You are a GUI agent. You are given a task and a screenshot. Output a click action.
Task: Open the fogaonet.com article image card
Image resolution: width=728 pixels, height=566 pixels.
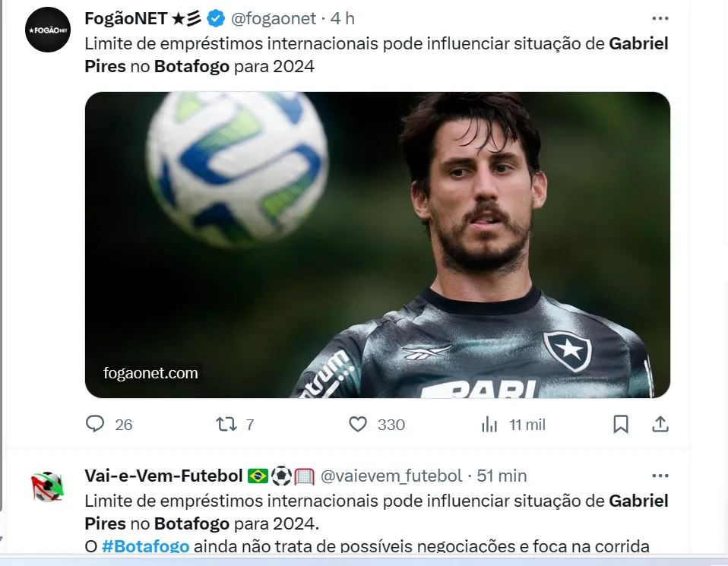tap(378, 245)
